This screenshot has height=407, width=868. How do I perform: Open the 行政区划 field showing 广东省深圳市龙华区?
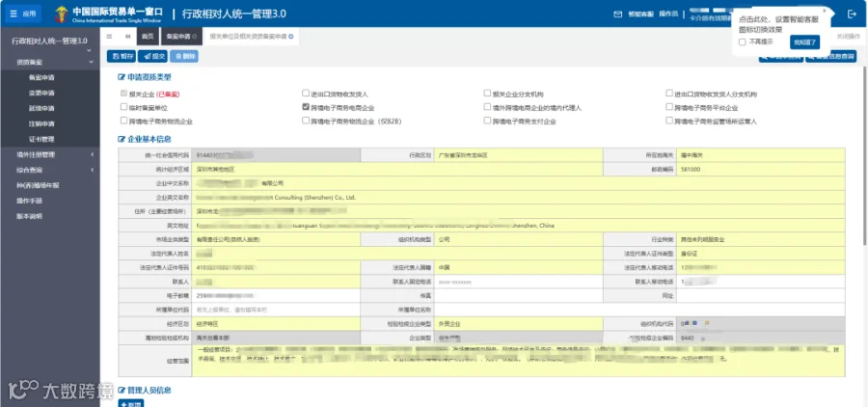pyautogui.click(x=518, y=155)
